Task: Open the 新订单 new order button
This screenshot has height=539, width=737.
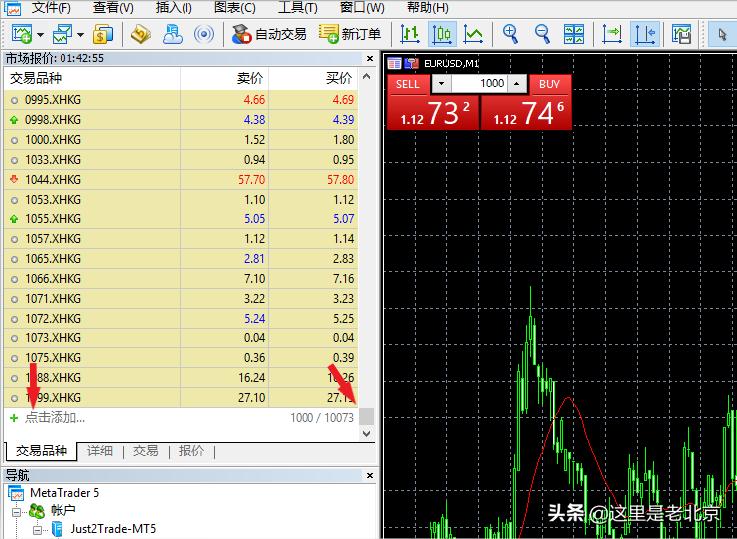Action: coord(350,34)
